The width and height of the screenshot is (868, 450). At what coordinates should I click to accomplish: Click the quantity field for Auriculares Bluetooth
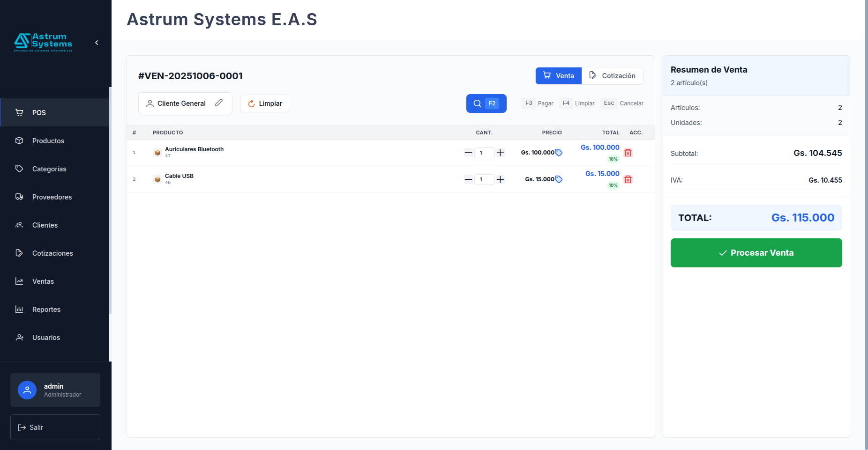[484, 153]
